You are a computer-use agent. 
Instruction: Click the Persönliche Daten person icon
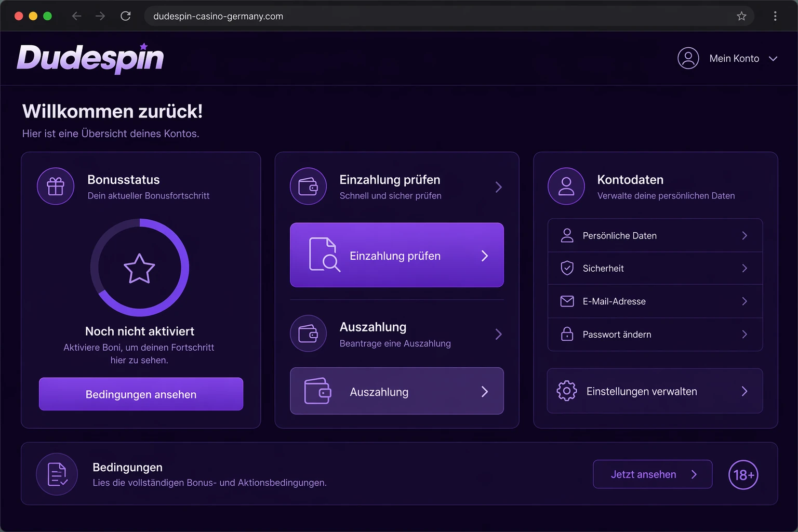[x=567, y=235]
